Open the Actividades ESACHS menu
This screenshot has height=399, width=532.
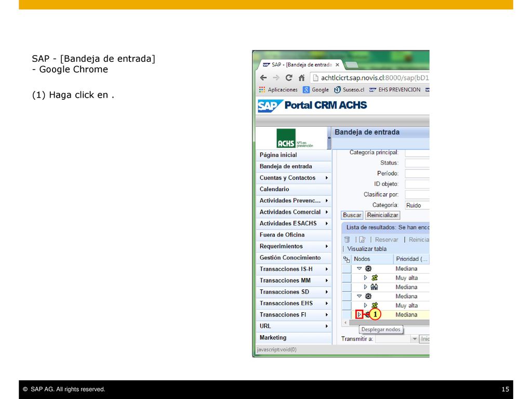tap(294, 223)
